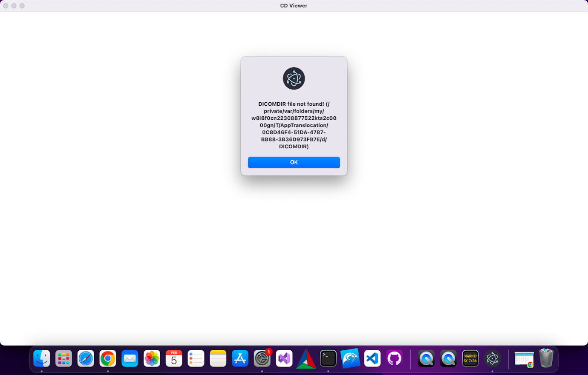Screen dimensions: 588x375
Task: Open Finder from the Dock
Action: [42, 358]
